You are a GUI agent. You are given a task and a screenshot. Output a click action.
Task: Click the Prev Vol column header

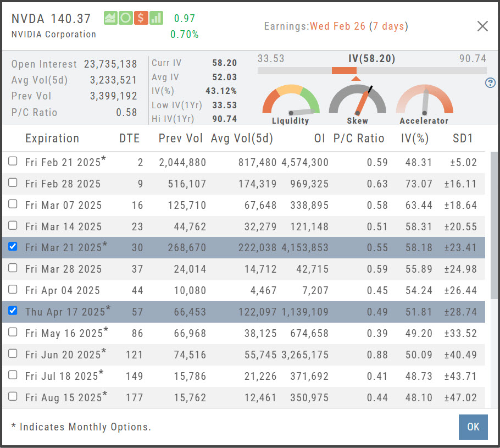click(x=180, y=139)
